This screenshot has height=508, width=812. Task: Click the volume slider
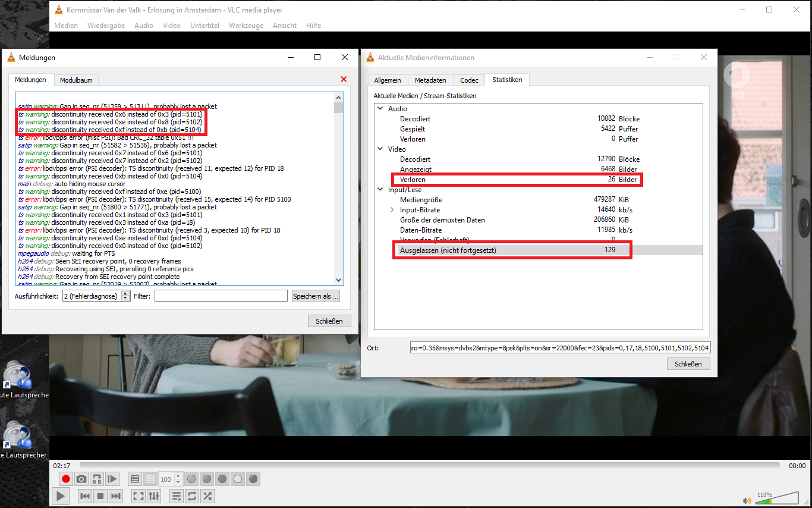[x=779, y=498]
